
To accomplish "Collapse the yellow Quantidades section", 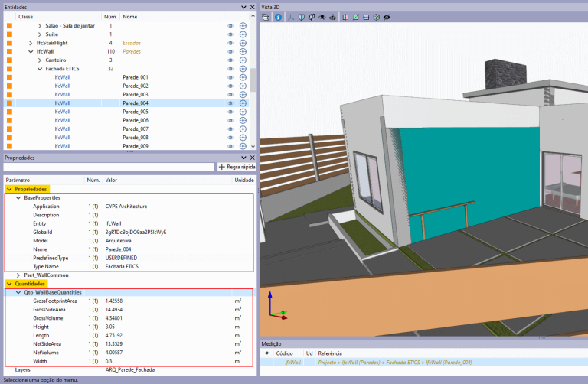I will [9, 284].
